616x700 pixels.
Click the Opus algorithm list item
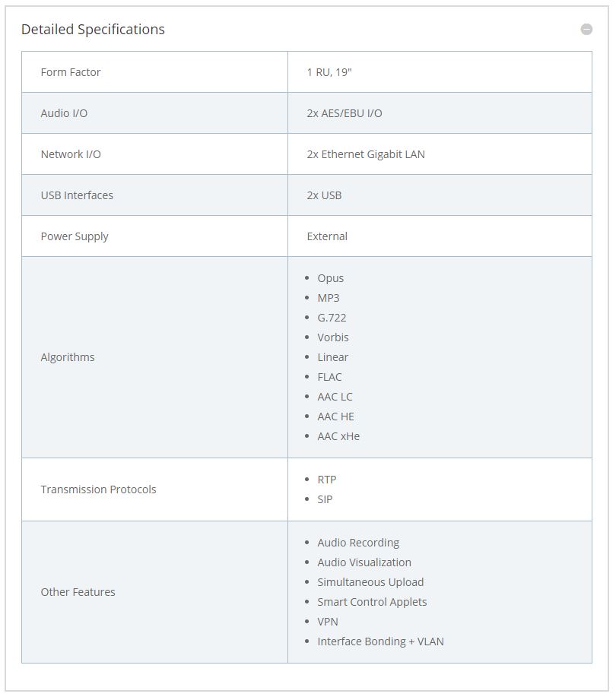[x=331, y=278]
